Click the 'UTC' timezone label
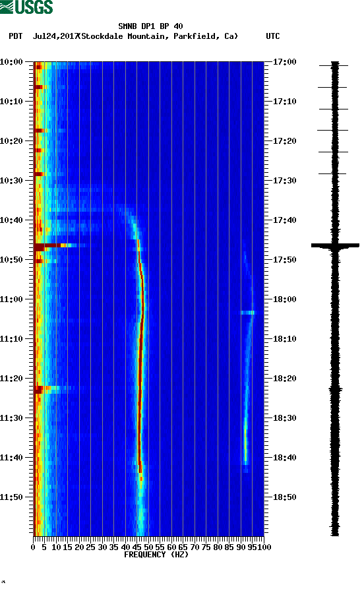This screenshot has height=589, width=364. [x=273, y=36]
